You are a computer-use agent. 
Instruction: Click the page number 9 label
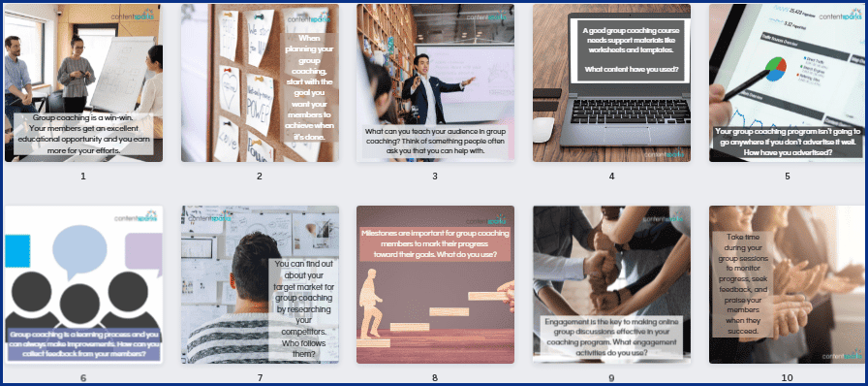(x=611, y=377)
